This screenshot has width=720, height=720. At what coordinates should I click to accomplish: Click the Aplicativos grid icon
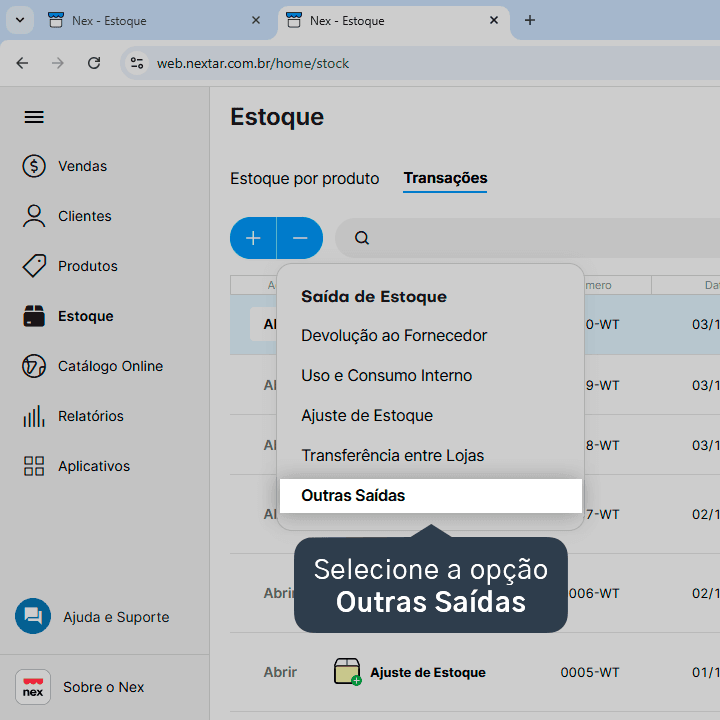pyautogui.click(x=34, y=466)
